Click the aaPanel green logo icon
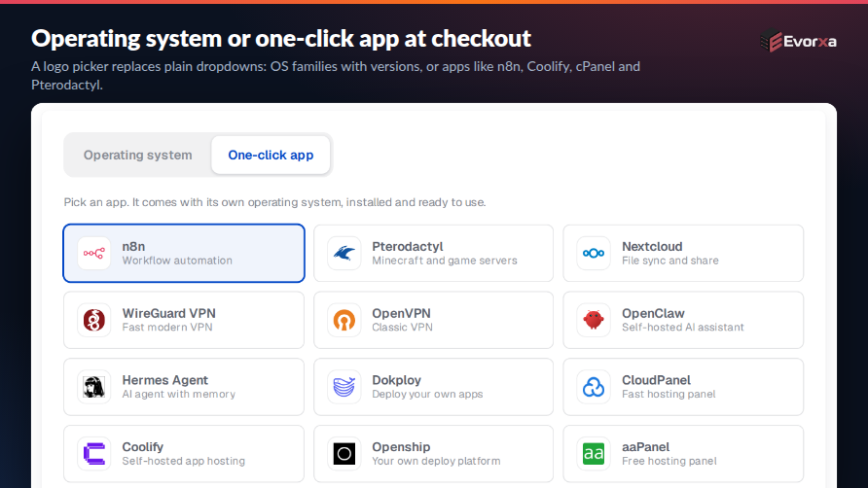 tap(594, 454)
